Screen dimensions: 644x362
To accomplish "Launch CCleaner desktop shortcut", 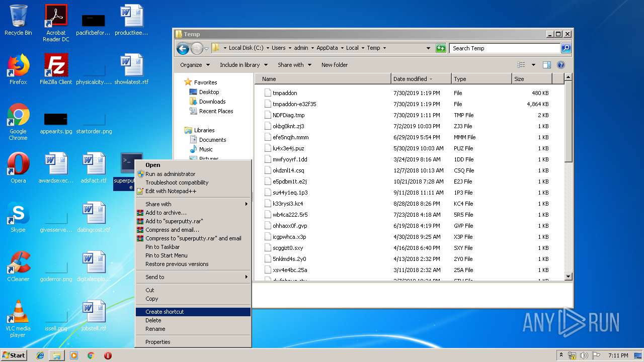I will (18, 266).
